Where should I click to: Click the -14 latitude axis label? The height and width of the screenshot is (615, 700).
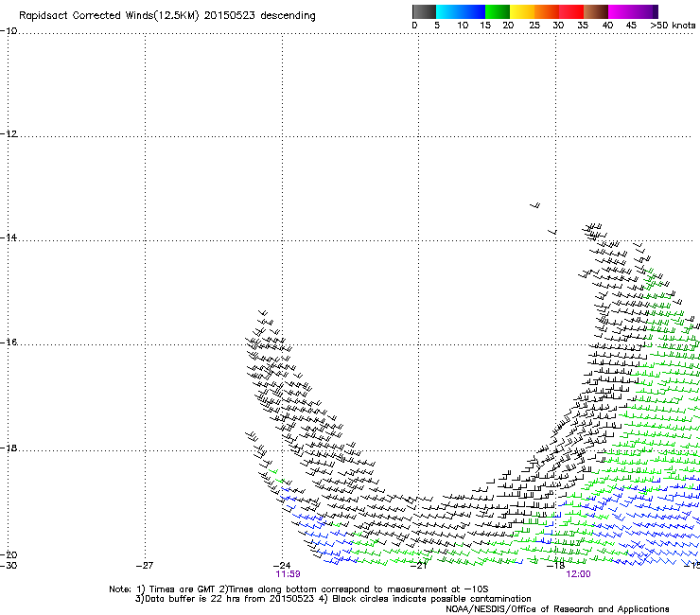point(9,237)
